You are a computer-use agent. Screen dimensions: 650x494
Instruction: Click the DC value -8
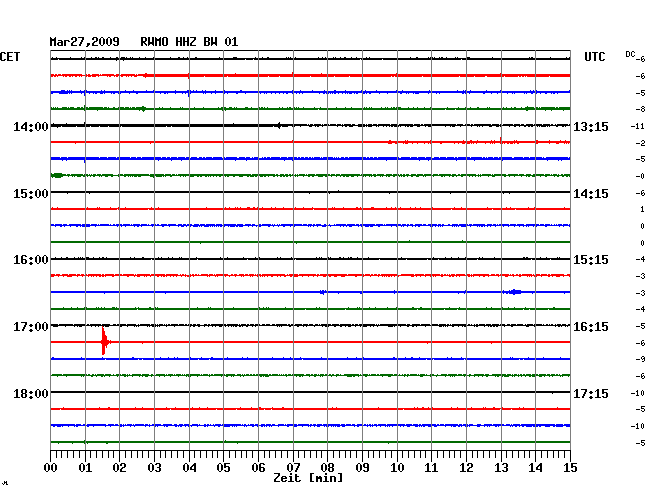[640, 109]
